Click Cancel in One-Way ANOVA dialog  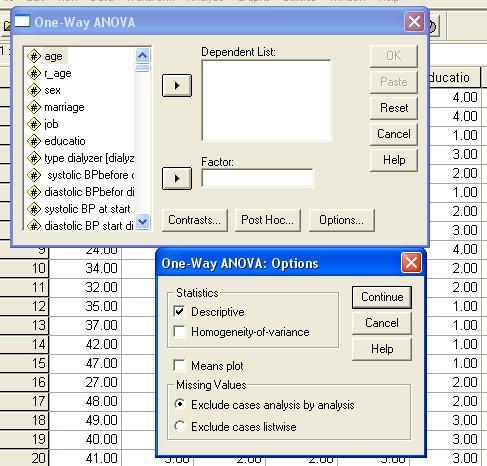(x=394, y=134)
